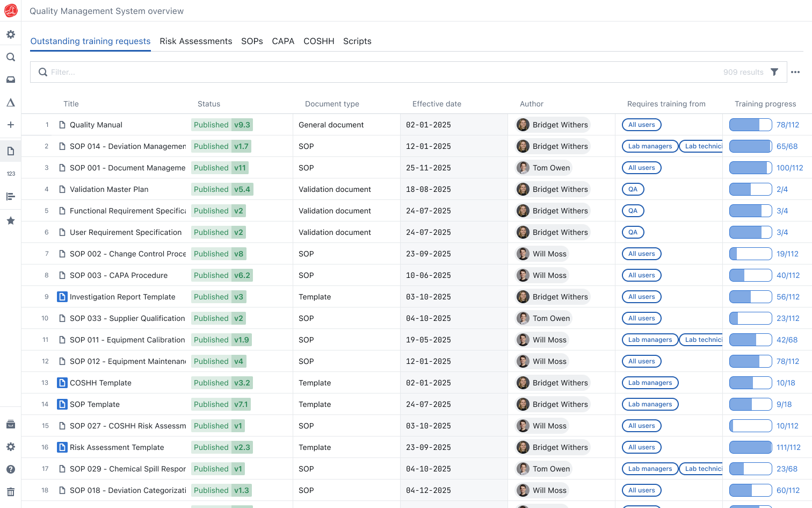The width and height of the screenshot is (812, 508).
Task: Open the archive box icon in the sidebar
Action: (10, 424)
